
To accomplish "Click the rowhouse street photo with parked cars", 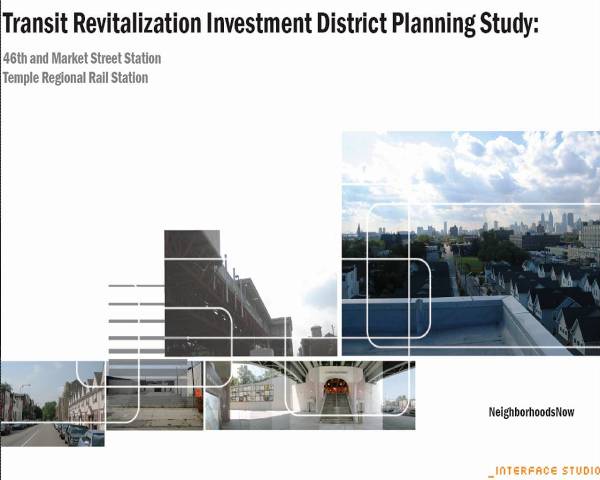I will (x=53, y=404).
